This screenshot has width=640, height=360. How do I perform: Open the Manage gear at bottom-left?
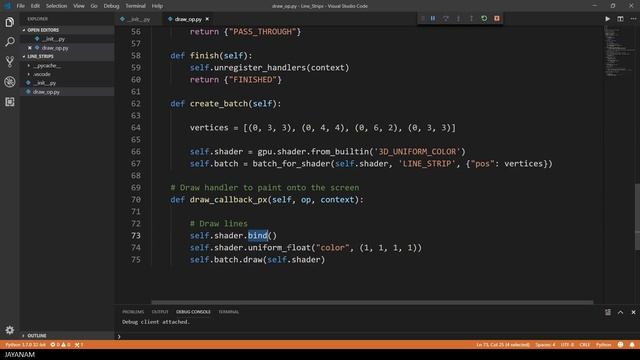click(x=10, y=329)
